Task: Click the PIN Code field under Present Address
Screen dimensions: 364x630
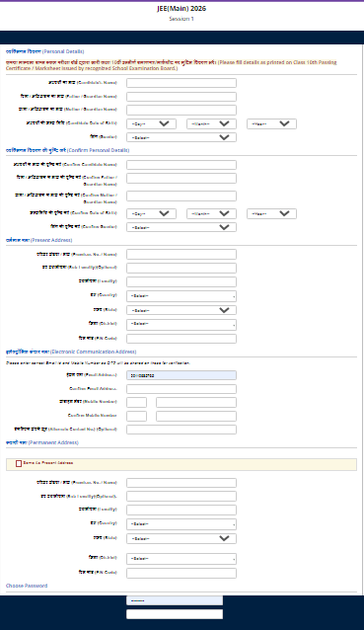Action: (x=182, y=339)
